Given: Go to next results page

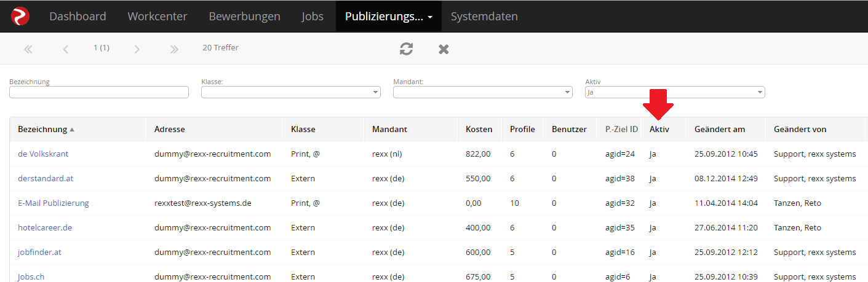Looking at the screenshot, I should click(137, 49).
